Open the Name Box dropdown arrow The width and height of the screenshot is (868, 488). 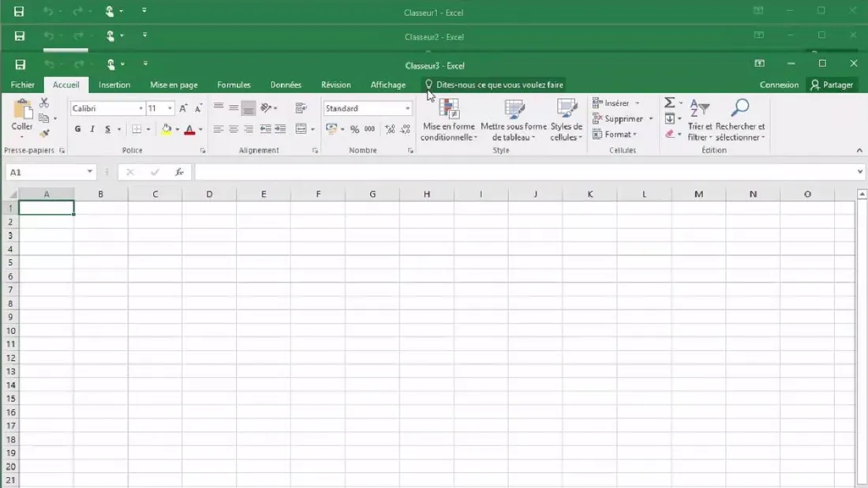[89, 172]
